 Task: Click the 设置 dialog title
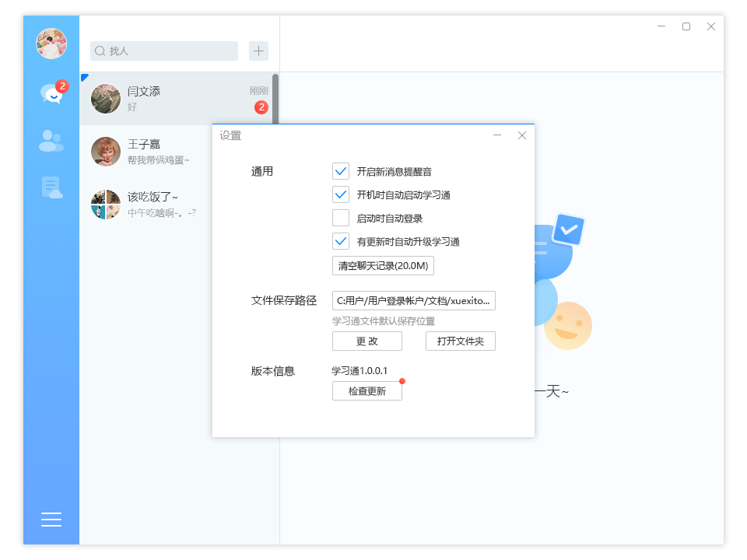click(230, 135)
